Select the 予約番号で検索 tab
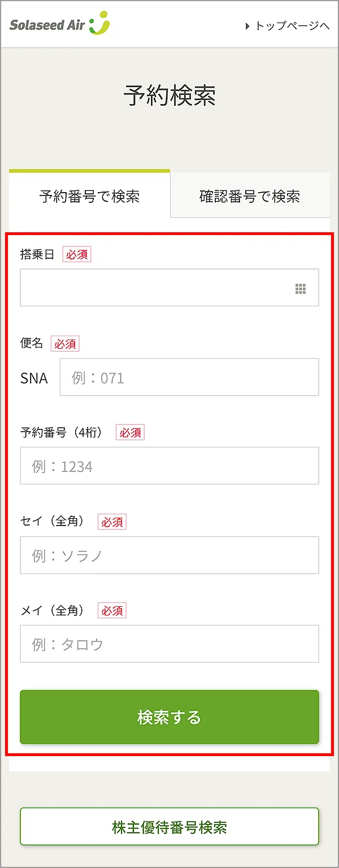Image resolution: width=339 pixels, height=868 pixels. [x=89, y=196]
